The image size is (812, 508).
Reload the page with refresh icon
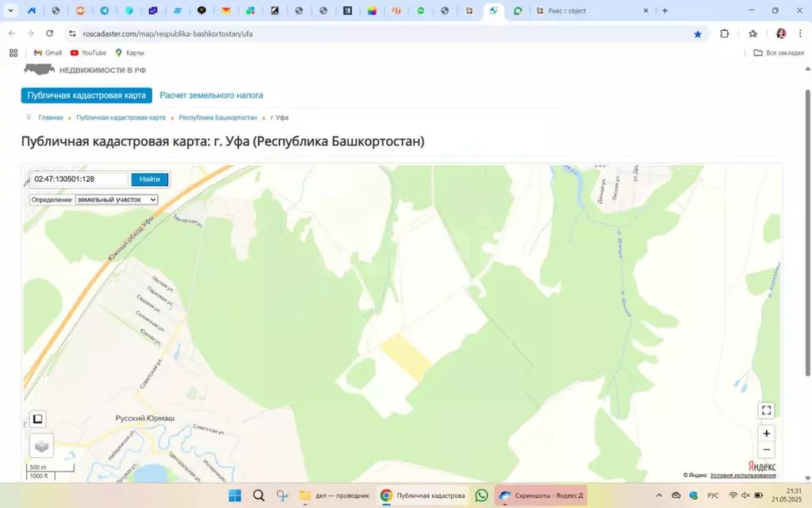(50, 34)
